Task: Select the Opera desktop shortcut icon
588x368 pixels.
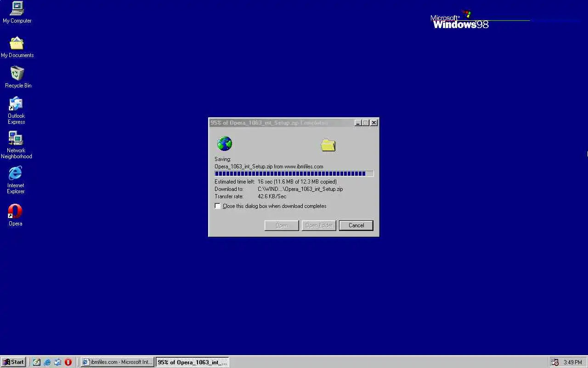Action: point(15,212)
